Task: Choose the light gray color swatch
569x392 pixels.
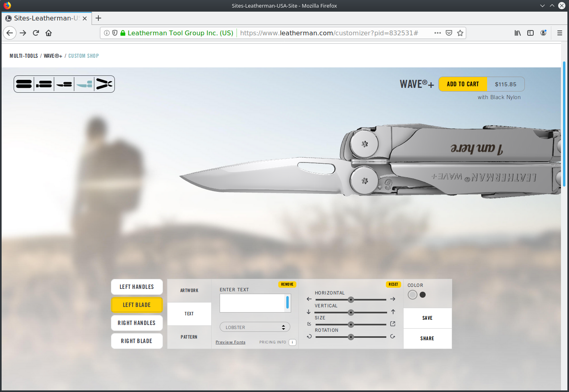Action: [412, 295]
